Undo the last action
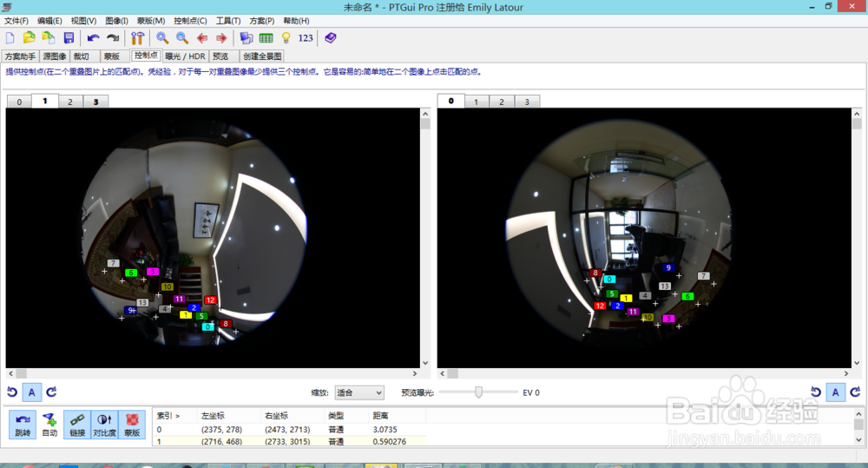 94,37
